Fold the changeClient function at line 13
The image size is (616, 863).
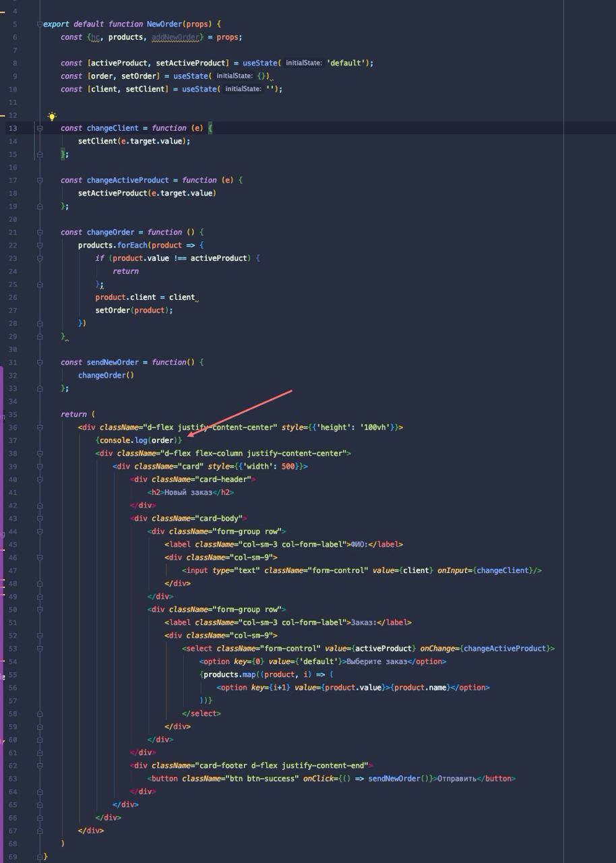point(40,128)
